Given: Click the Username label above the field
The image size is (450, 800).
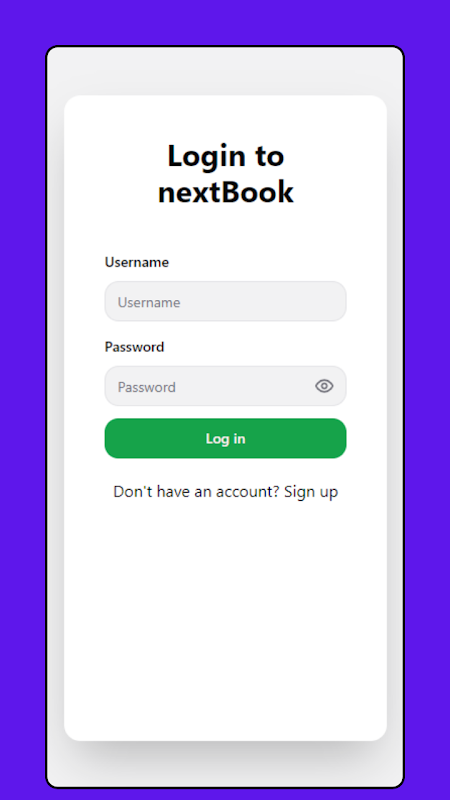Looking at the screenshot, I should click(x=137, y=262).
